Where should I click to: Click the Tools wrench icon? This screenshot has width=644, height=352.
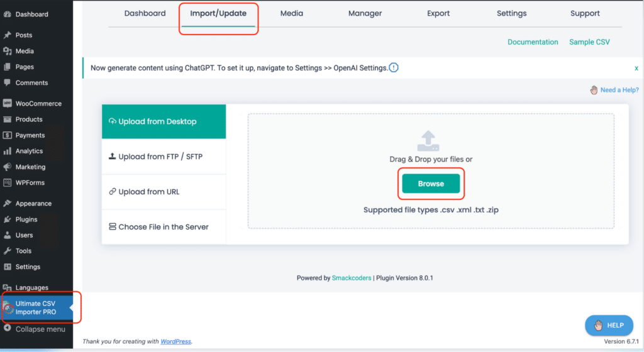tap(7, 251)
